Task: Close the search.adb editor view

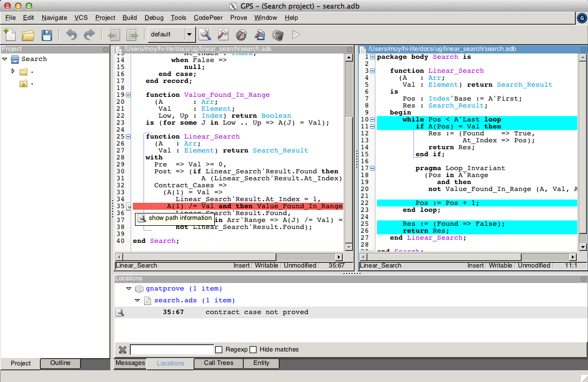Action: (584, 49)
